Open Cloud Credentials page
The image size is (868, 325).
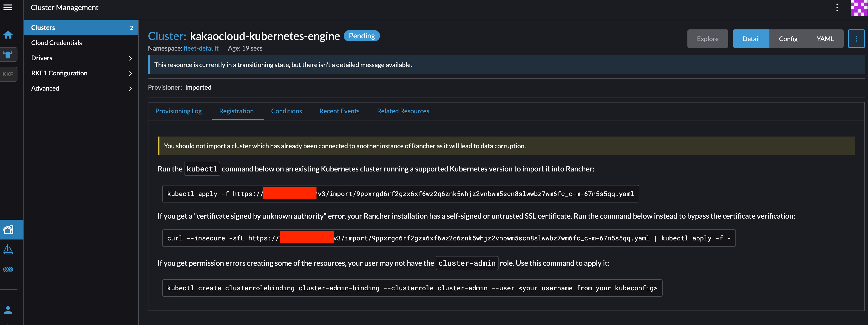(x=81, y=43)
